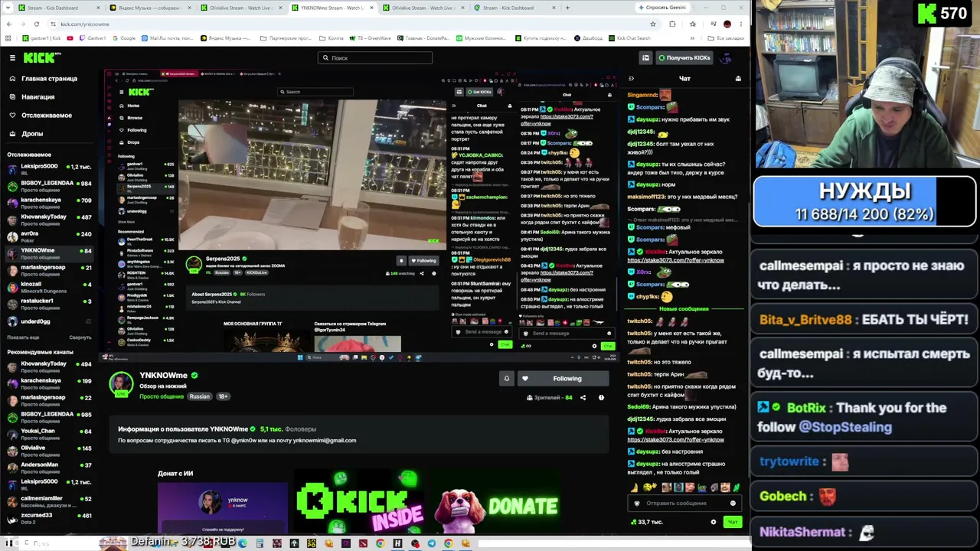Open the Kick sidebar hamburger menu
Viewport: 980px width, 551px height.
(12, 57)
